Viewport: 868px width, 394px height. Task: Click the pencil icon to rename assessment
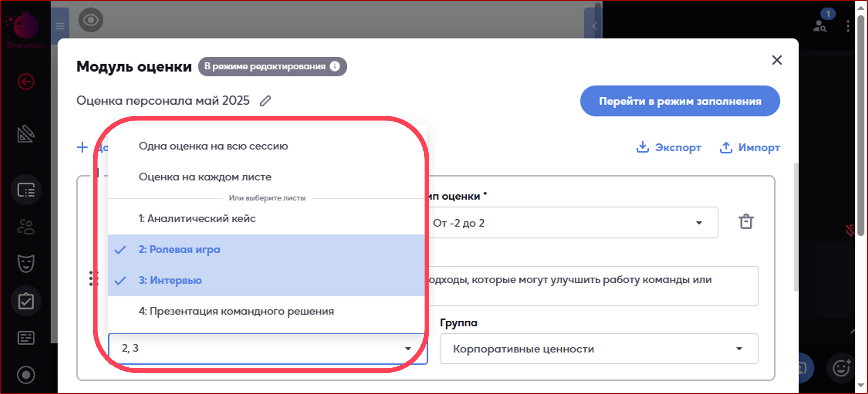click(x=265, y=101)
